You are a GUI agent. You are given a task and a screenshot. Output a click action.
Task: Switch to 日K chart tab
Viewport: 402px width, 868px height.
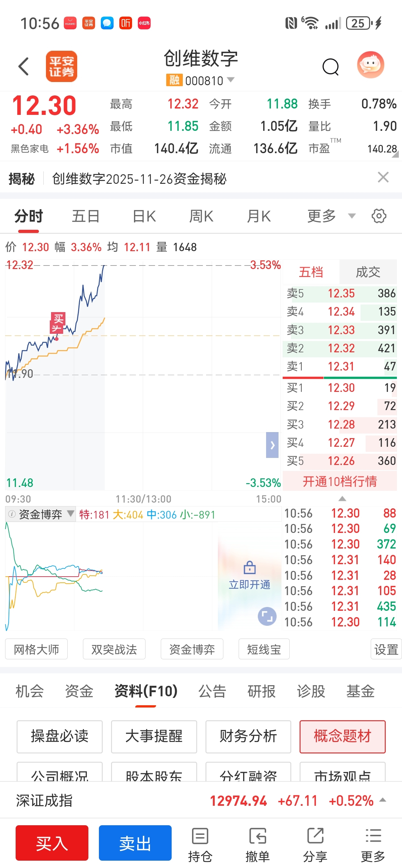point(144,216)
